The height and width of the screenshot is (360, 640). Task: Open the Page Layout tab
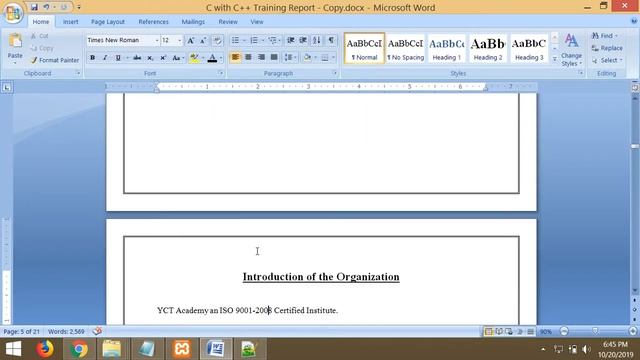tap(108, 22)
